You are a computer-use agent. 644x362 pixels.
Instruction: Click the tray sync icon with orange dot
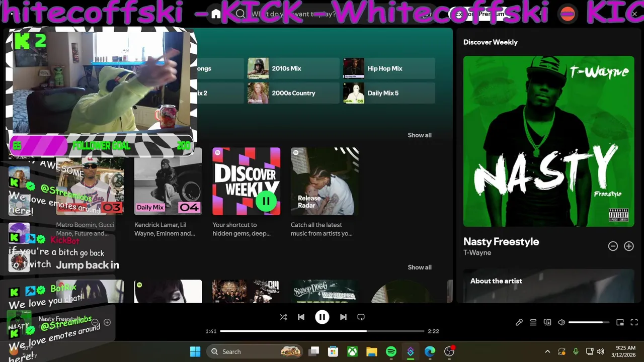[x=562, y=351]
